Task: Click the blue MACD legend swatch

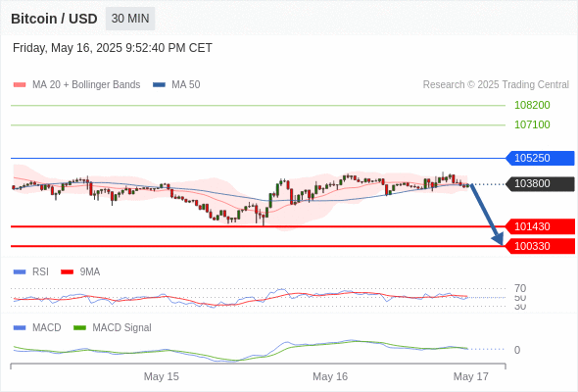Action: (x=20, y=327)
